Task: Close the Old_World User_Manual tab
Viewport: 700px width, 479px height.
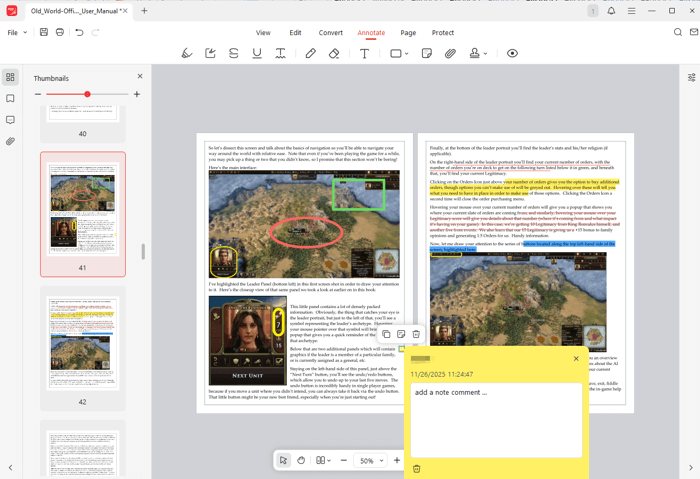Action: 125,11
